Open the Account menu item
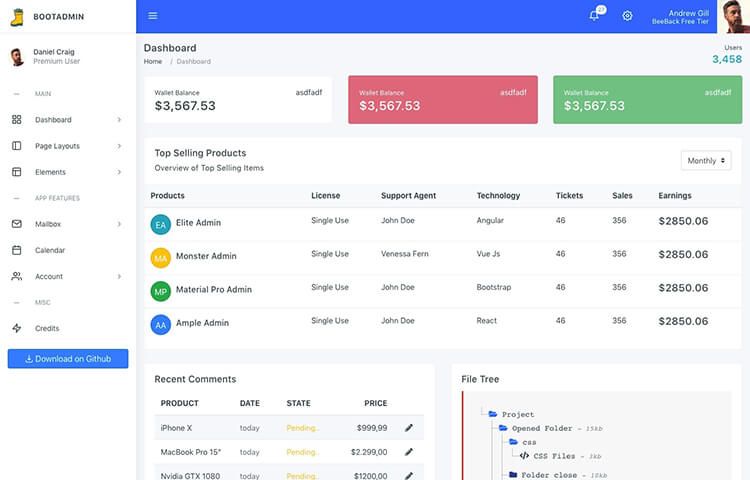 [68, 276]
